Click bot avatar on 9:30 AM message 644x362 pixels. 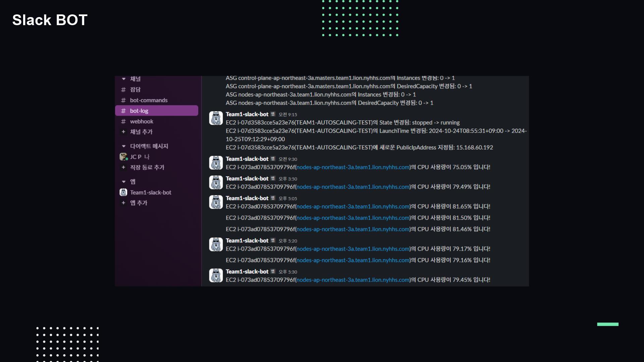pyautogui.click(x=216, y=163)
